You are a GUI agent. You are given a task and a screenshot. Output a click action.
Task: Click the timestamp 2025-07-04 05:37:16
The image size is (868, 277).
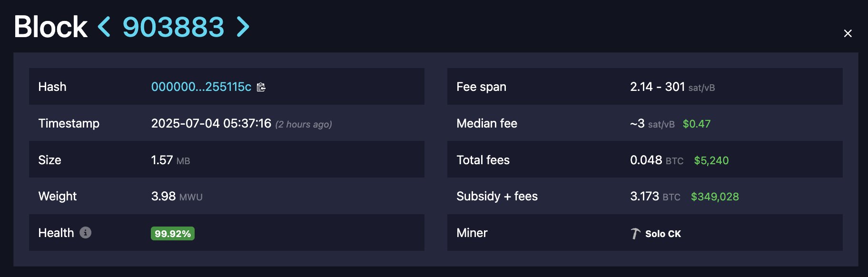click(x=211, y=124)
